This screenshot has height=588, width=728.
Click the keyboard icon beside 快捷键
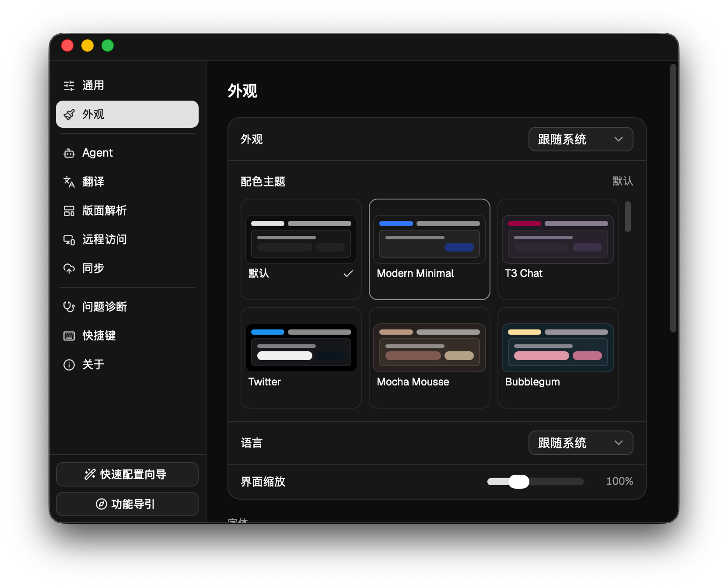click(x=69, y=336)
